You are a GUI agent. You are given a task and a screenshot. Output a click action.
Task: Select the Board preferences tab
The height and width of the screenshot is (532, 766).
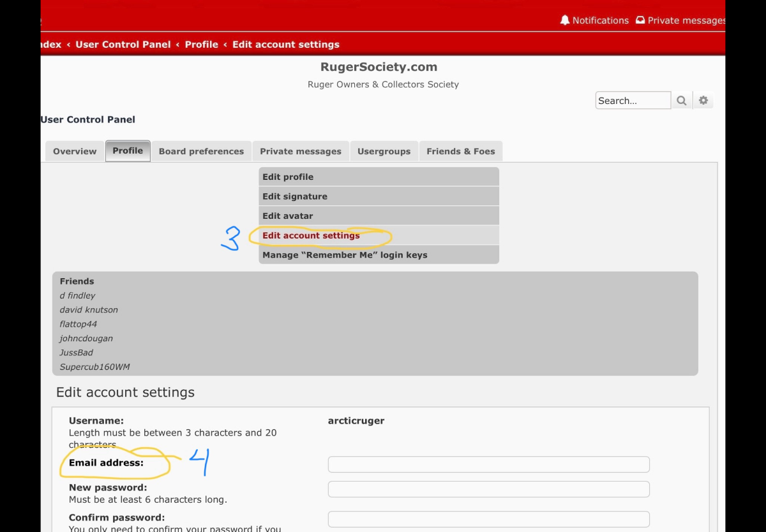[201, 151]
